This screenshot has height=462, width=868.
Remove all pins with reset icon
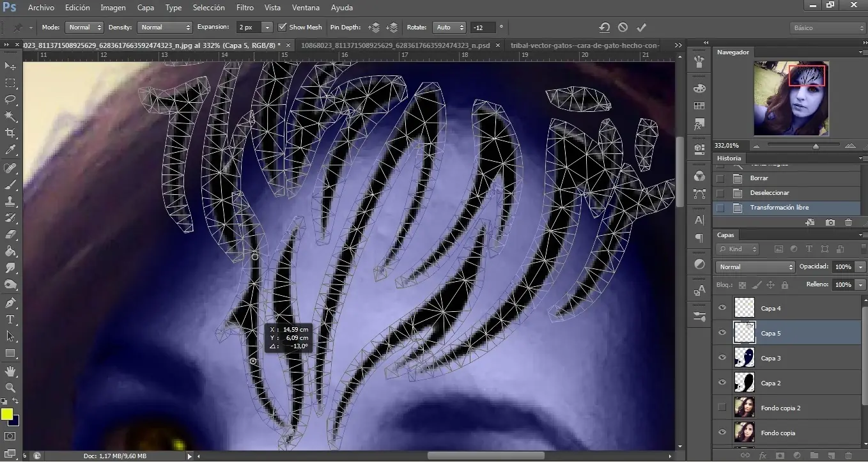(604, 27)
